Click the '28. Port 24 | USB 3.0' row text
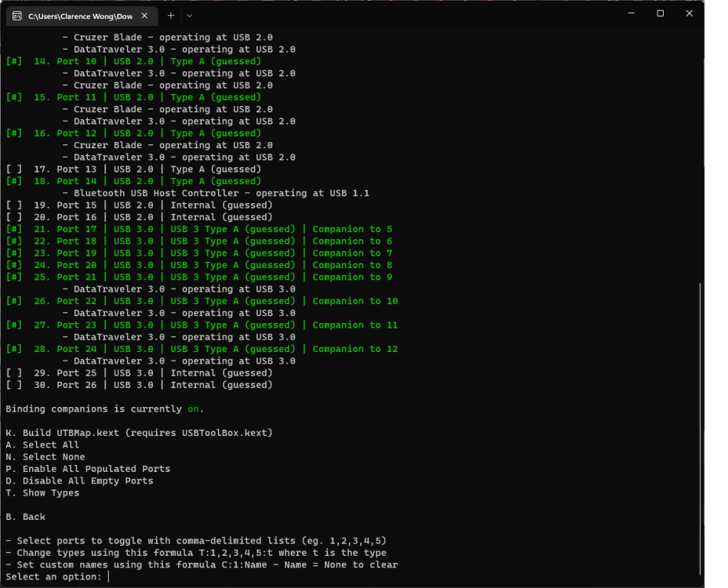Screen dimensions: 728x588 point(202,349)
